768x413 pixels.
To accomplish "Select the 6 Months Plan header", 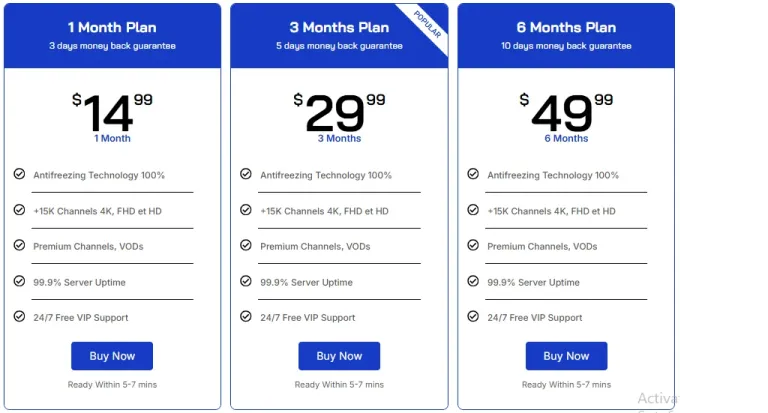I will point(566,27).
